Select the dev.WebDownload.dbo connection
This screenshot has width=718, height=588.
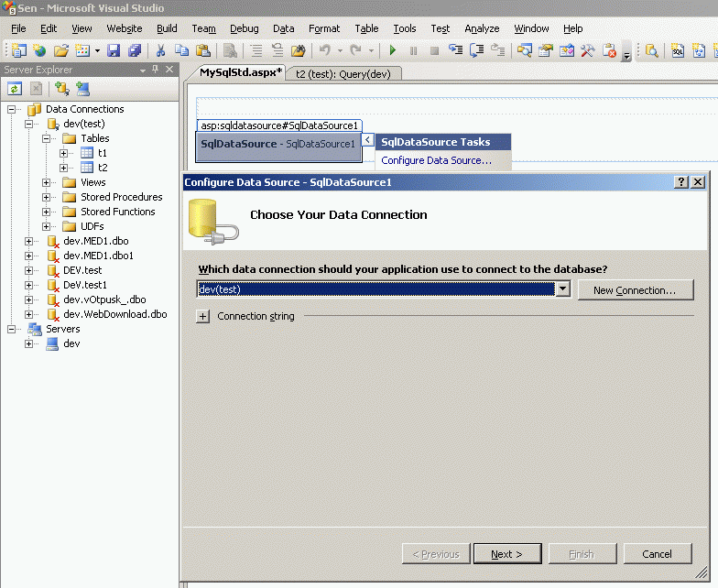point(115,314)
